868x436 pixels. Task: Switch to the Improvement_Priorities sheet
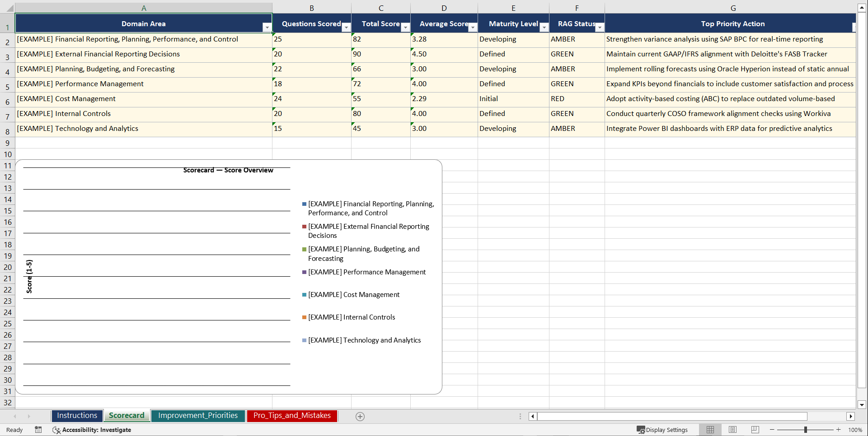[x=198, y=415]
